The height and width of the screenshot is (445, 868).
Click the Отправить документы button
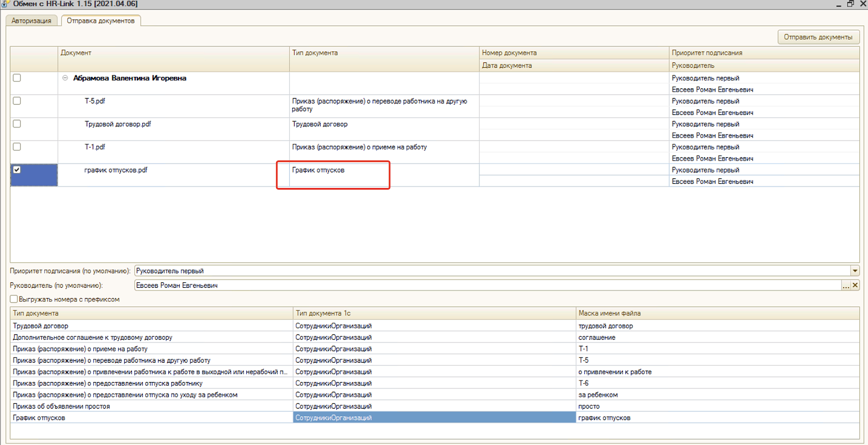point(818,37)
